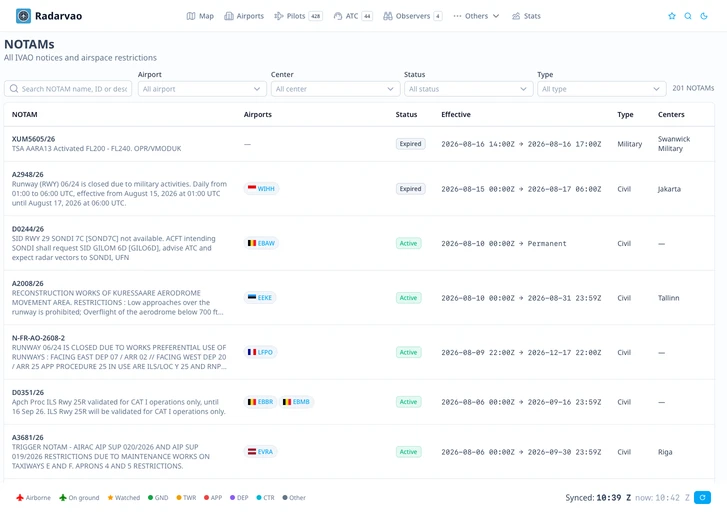Click the favorites star icon
This screenshot has height=512, width=727.
tap(672, 16)
